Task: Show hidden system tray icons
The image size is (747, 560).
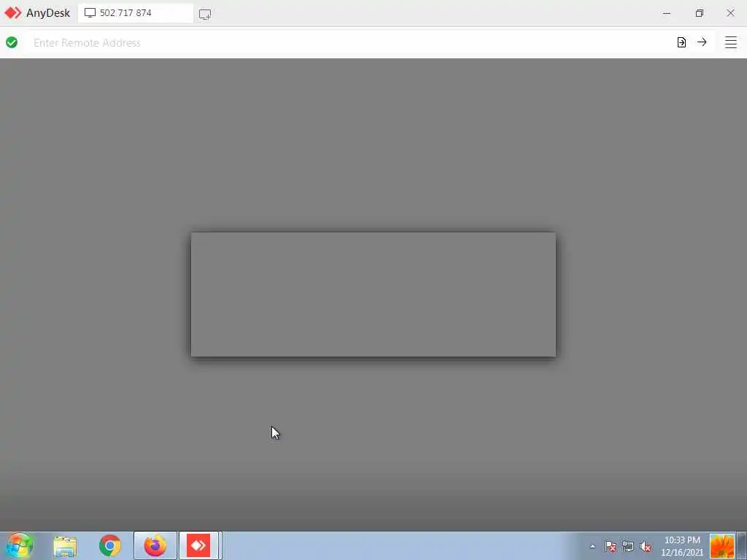Action: (592, 546)
